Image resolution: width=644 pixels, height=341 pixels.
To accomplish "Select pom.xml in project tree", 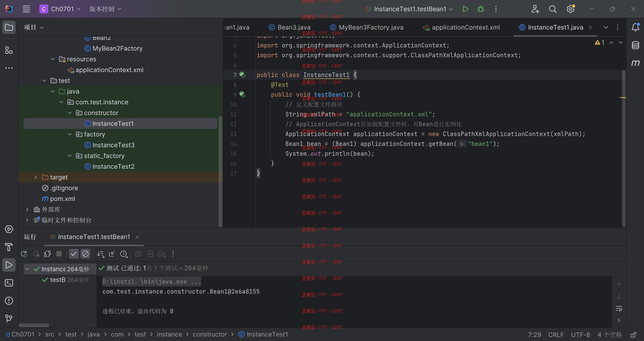I will coord(58,199).
